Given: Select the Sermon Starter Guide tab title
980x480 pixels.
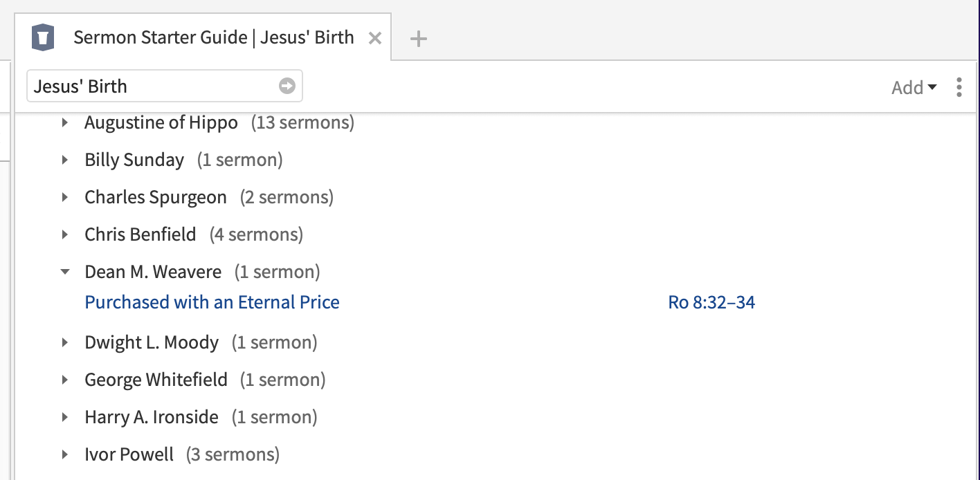Looking at the screenshot, I should tap(214, 37).
